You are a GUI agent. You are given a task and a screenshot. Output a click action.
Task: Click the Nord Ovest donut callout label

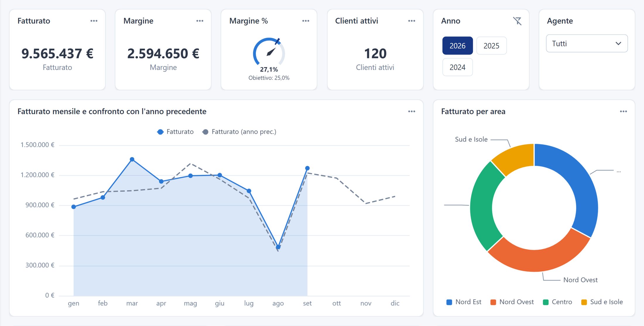click(580, 280)
